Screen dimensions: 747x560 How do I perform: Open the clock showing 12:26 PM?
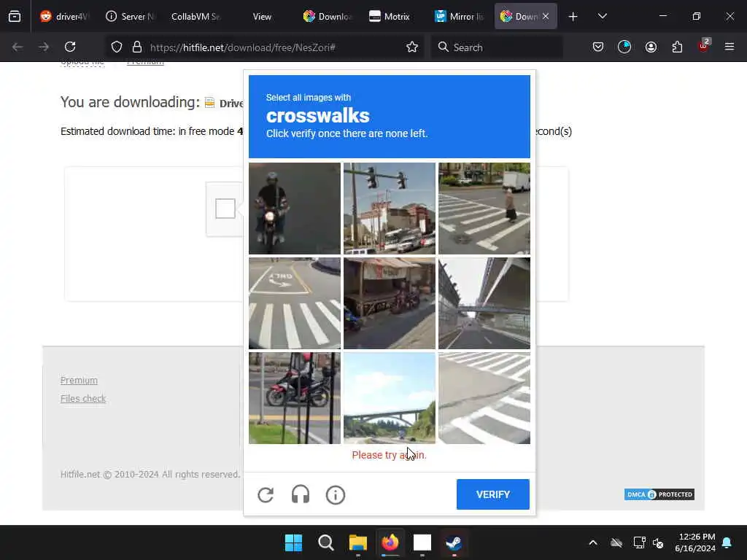(x=695, y=542)
